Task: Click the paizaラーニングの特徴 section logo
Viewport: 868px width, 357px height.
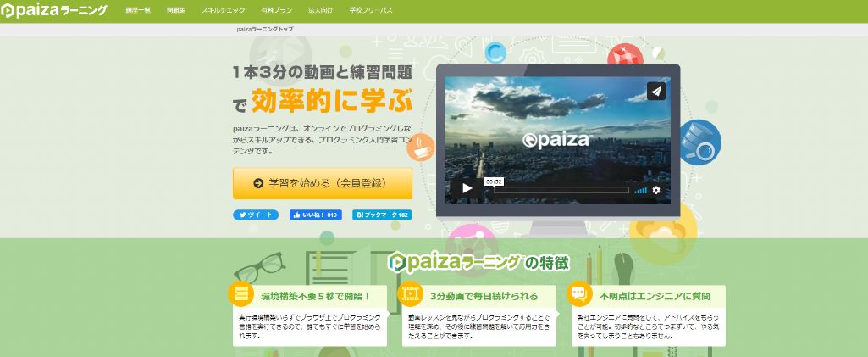Action: (x=478, y=262)
